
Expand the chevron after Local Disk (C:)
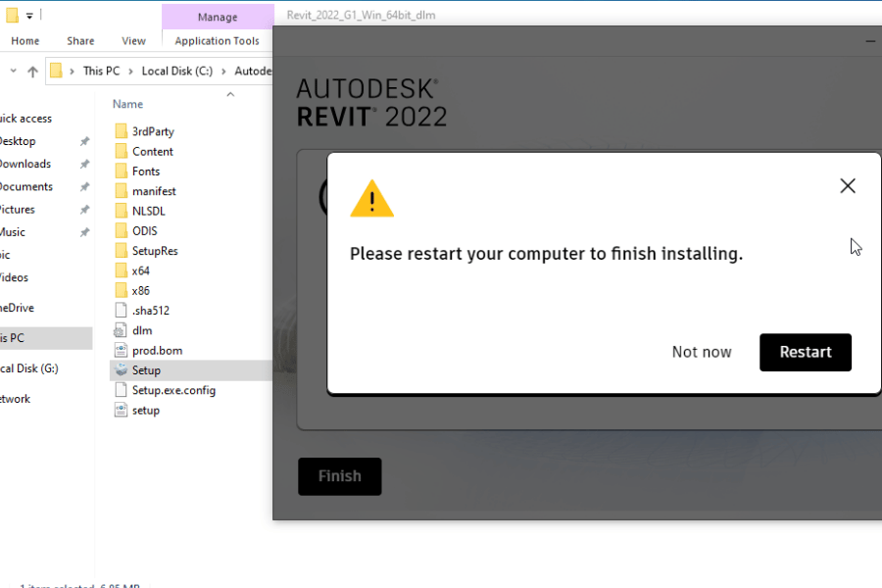coord(223,71)
